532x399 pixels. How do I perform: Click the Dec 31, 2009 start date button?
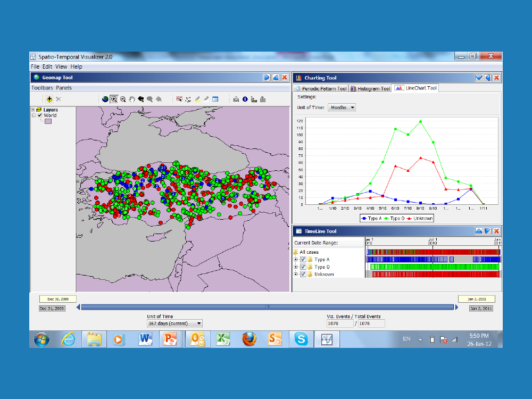52,309
